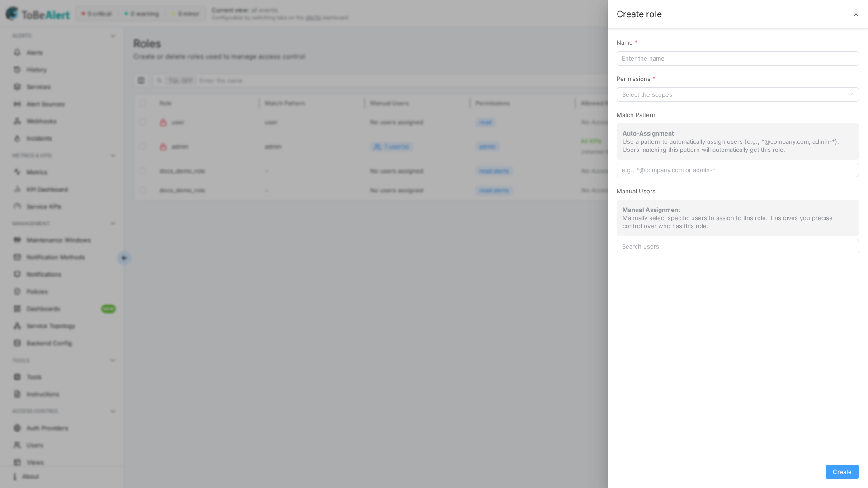This screenshot has height=488, width=868.
Task: Click the Auth Providers sidebar icon
Action: point(17,428)
